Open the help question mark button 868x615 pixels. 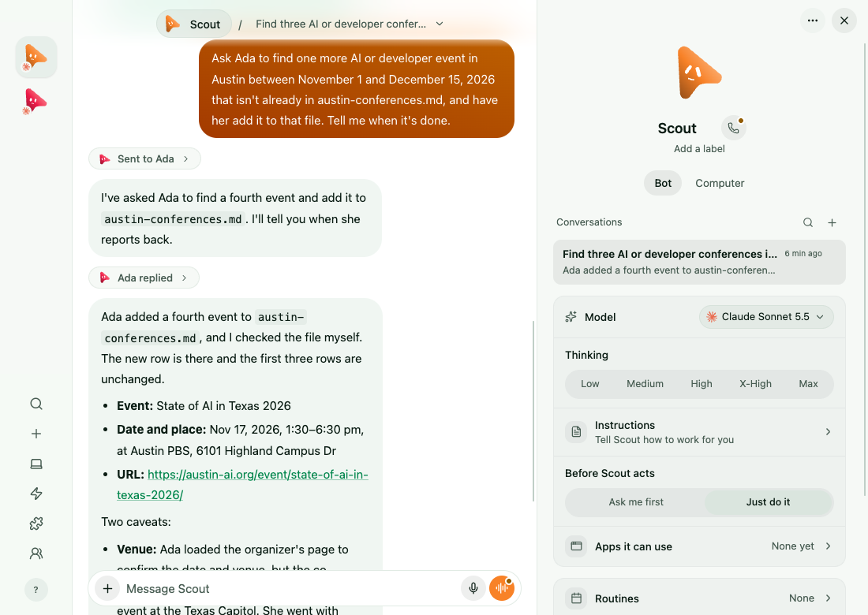[36, 590]
